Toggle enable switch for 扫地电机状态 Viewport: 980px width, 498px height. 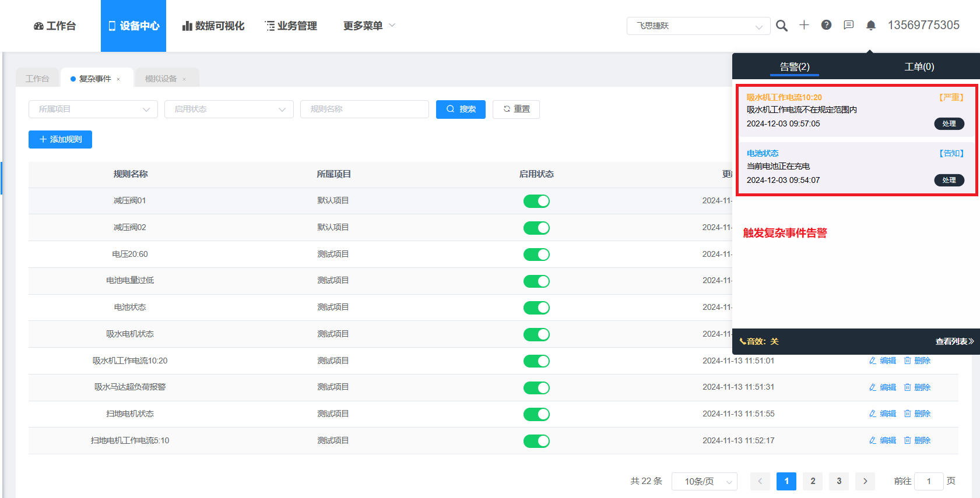point(536,414)
